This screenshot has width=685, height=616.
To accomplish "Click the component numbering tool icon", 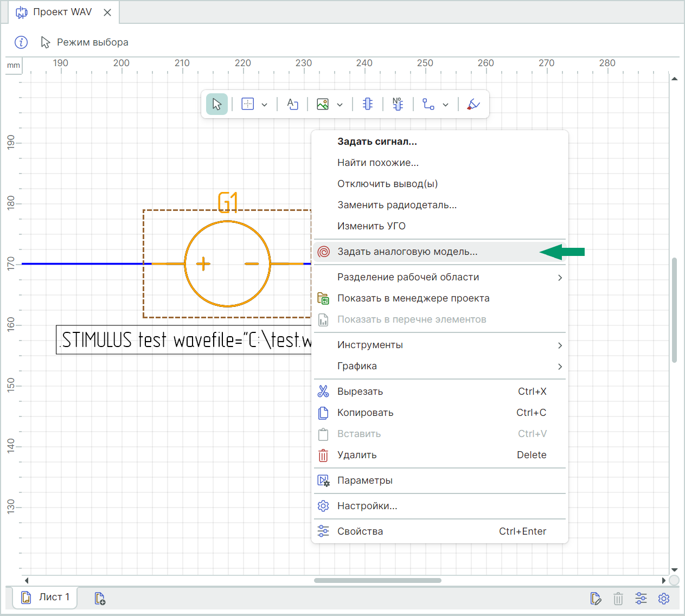I will [x=398, y=104].
